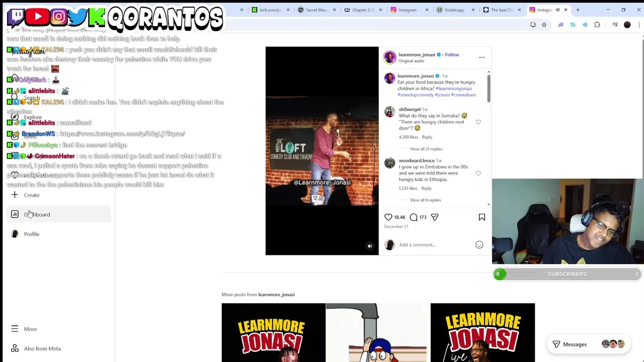Save the post with bookmark icon
Screen dimensions: 644x362
[x=481, y=217]
